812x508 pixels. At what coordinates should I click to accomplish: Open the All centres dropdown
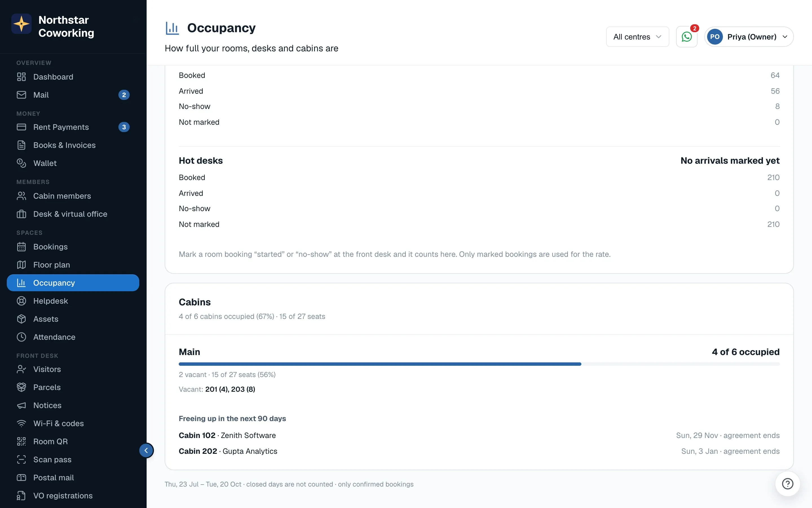(x=637, y=37)
